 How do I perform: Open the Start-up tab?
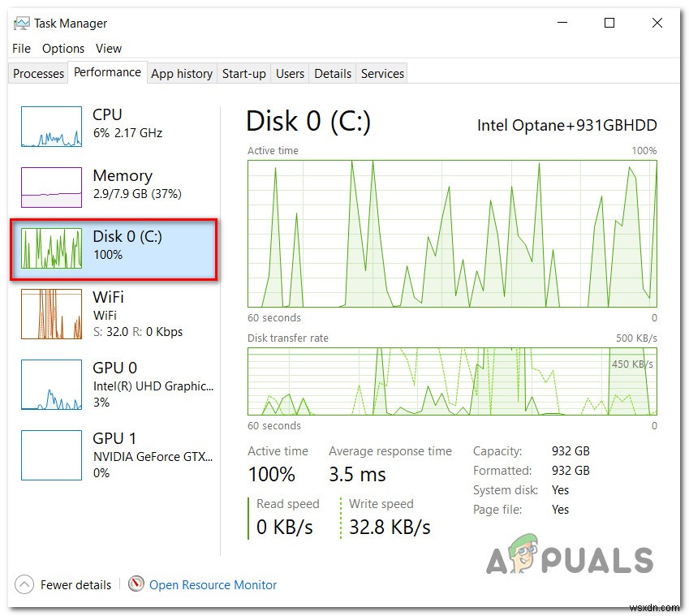(243, 73)
